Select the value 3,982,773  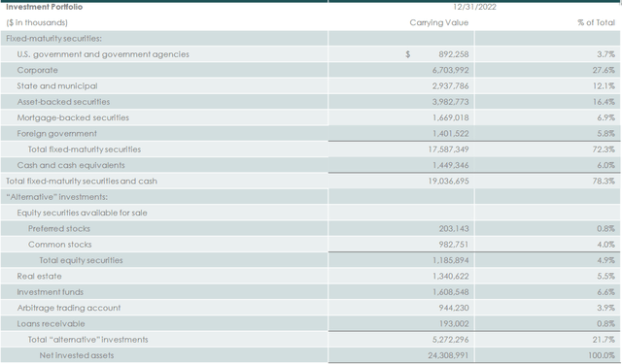[x=450, y=102]
